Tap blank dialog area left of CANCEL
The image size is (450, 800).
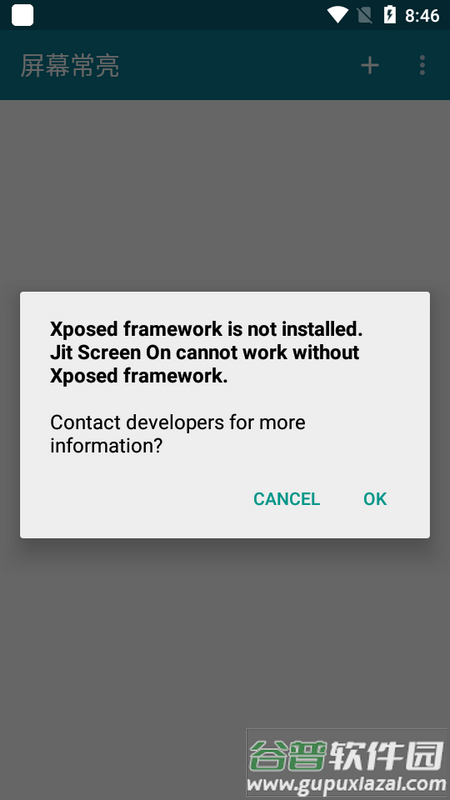point(138,499)
